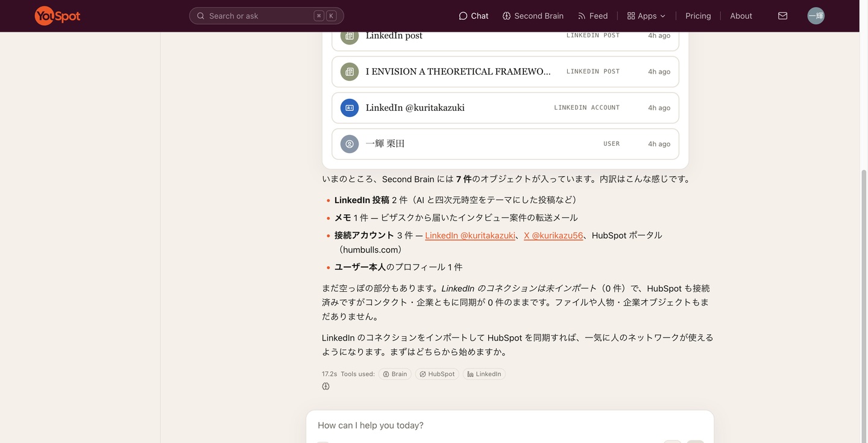
Task: Click the 'How can I help you today?' input
Action: point(510,426)
